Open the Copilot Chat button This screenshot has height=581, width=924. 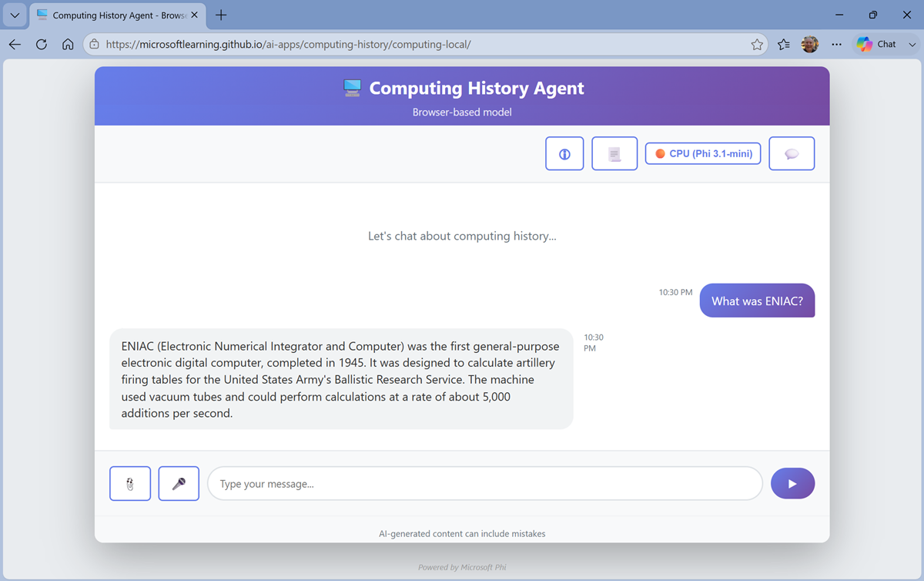point(876,45)
